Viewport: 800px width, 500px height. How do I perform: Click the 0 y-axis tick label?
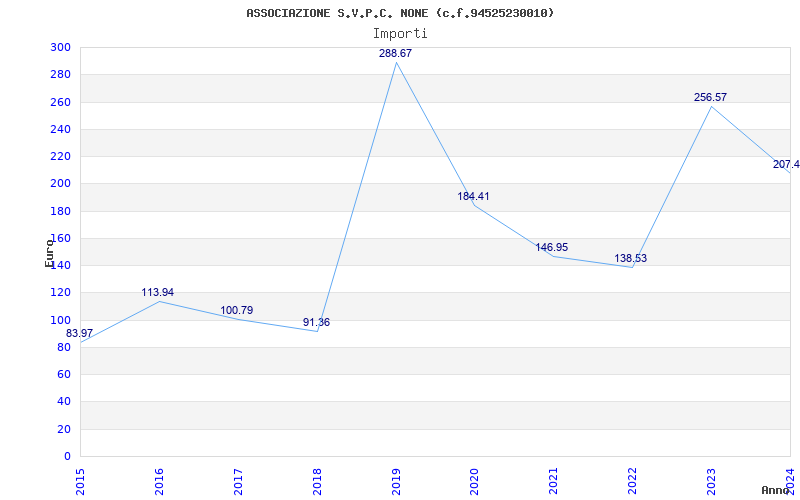tap(67, 457)
